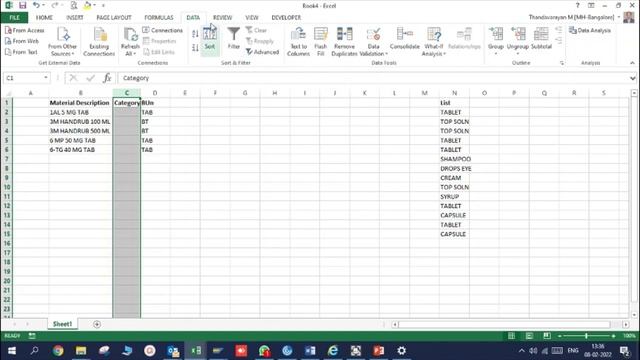Open PowerPoint from the taskbar
The height and width of the screenshot is (360, 640).
click(378, 351)
